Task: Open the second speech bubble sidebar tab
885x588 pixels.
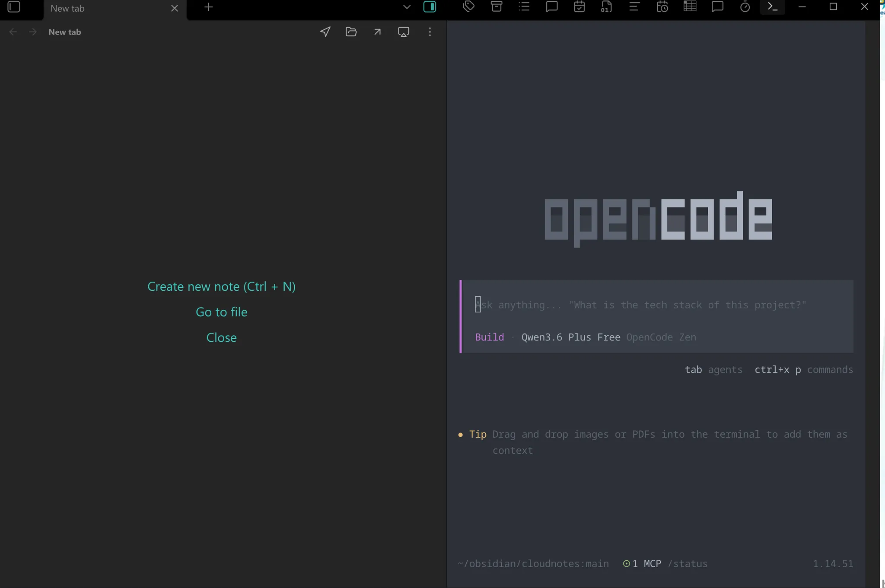Action: [x=718, y=6]
